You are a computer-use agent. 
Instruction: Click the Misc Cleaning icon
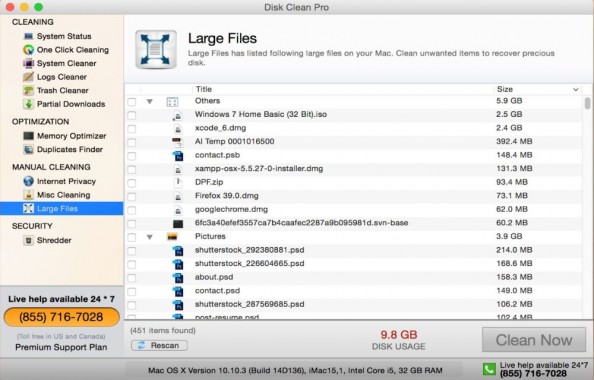click(28, 195)
